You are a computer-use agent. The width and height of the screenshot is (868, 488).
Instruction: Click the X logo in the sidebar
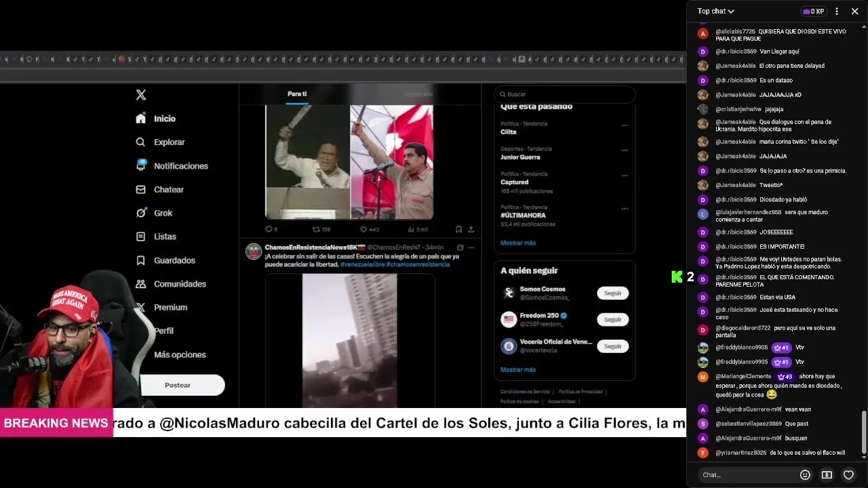coord(140,95)
